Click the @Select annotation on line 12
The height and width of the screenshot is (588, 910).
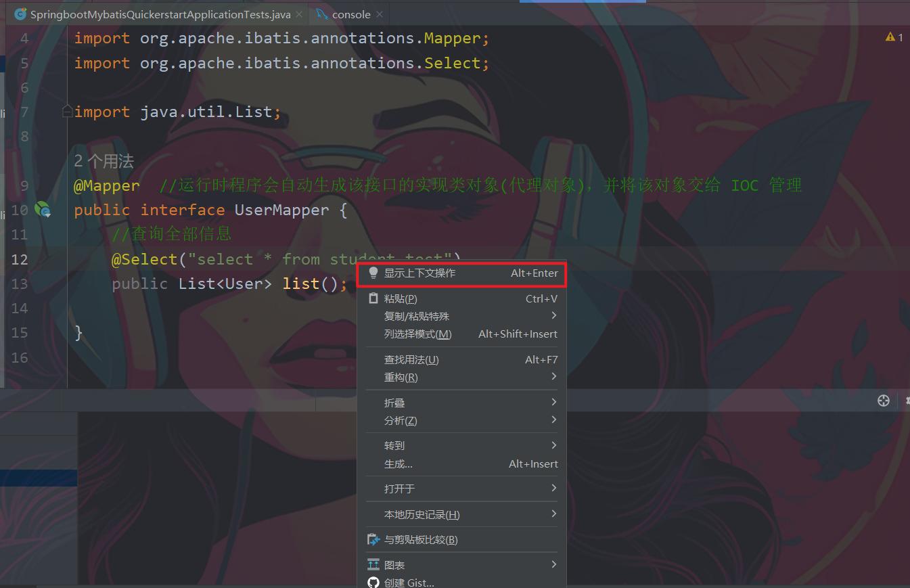tap(145, 259)
